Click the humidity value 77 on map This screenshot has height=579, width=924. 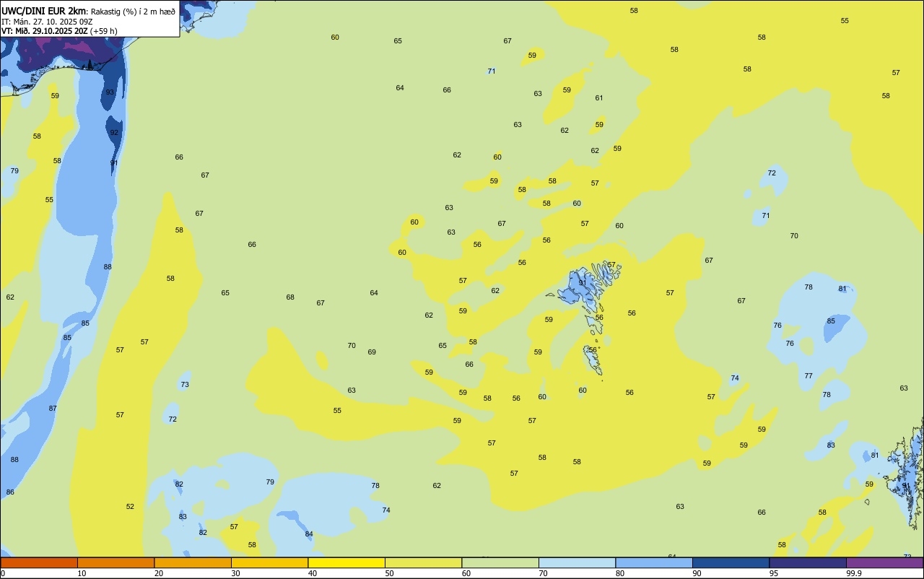click(808, 375)
